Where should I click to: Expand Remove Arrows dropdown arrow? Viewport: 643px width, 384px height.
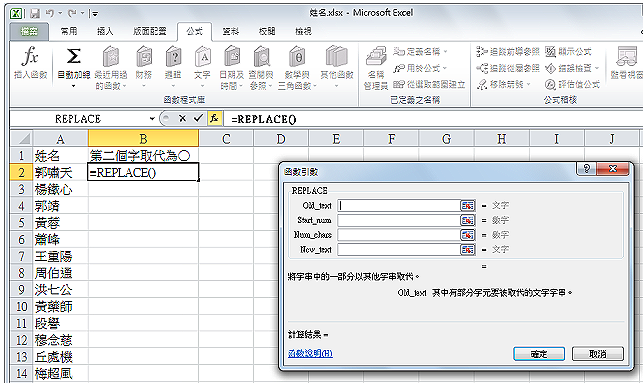(529, 85)
